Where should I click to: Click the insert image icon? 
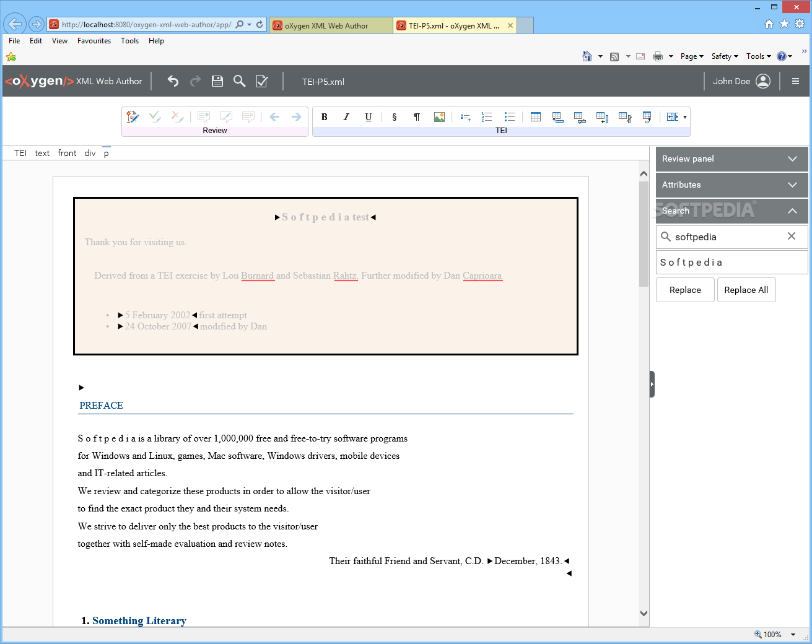439,117
